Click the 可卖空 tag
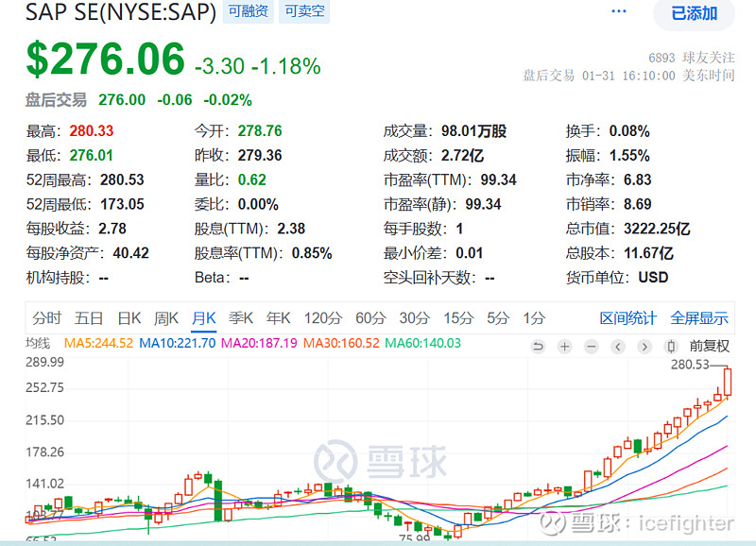The height and width of the screenshot is (546, 756). (304, 11)
